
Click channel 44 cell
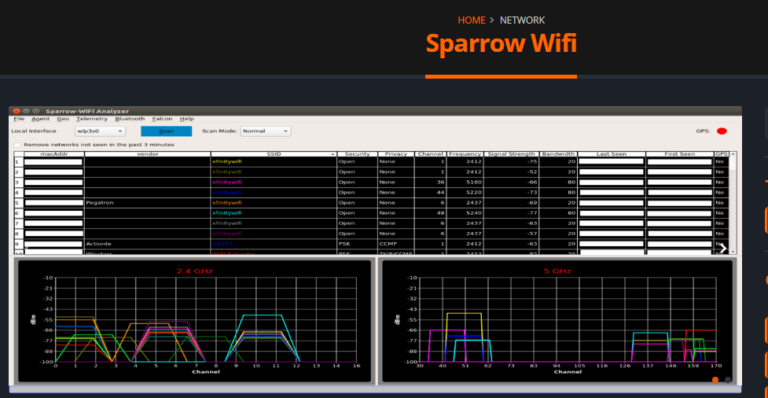(431, 192)
